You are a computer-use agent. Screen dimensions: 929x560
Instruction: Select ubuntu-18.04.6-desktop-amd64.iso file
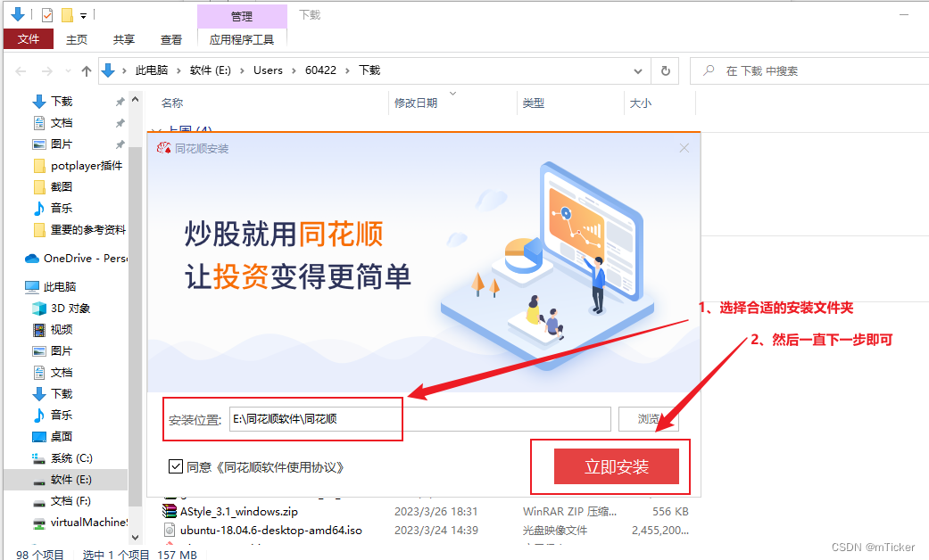pyautogui.click(x=270, y=530)
